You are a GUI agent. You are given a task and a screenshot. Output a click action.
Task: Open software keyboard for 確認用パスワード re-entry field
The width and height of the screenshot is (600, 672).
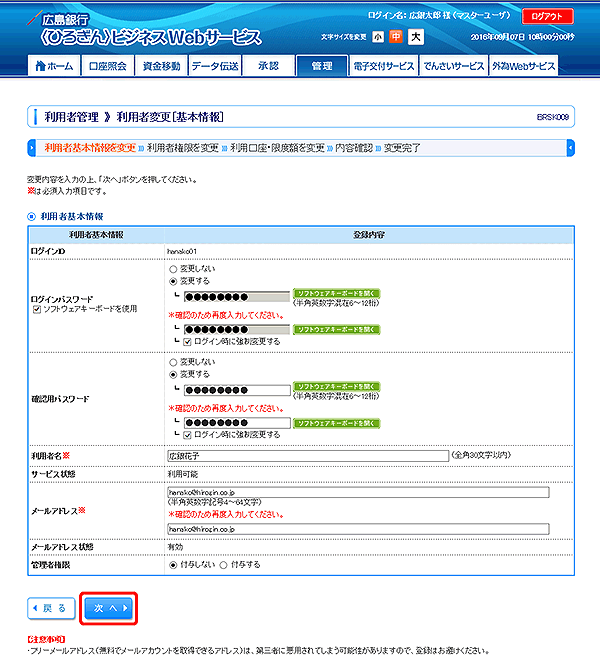(335, 422)
